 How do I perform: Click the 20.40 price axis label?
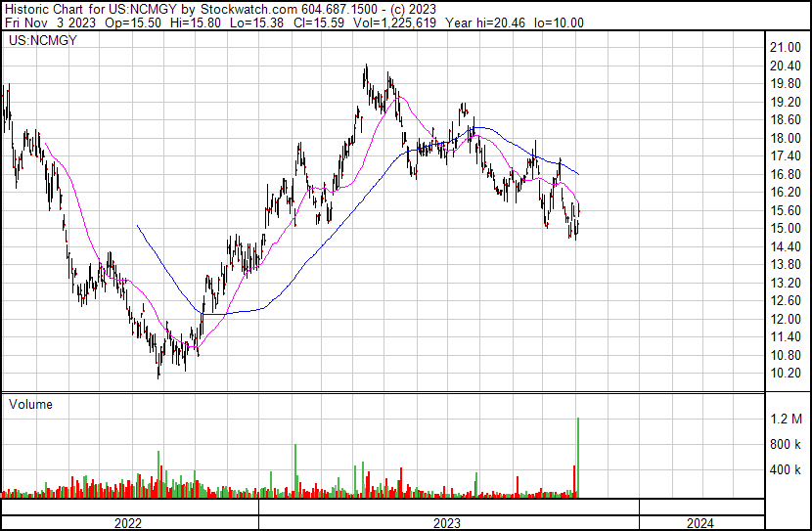pos(786,66)
